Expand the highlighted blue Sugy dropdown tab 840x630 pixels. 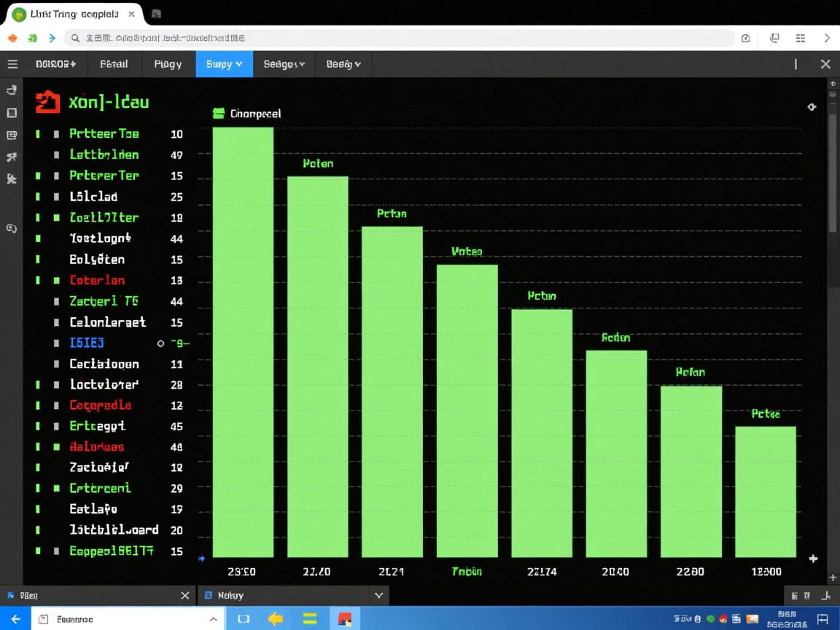click(224, 64)
